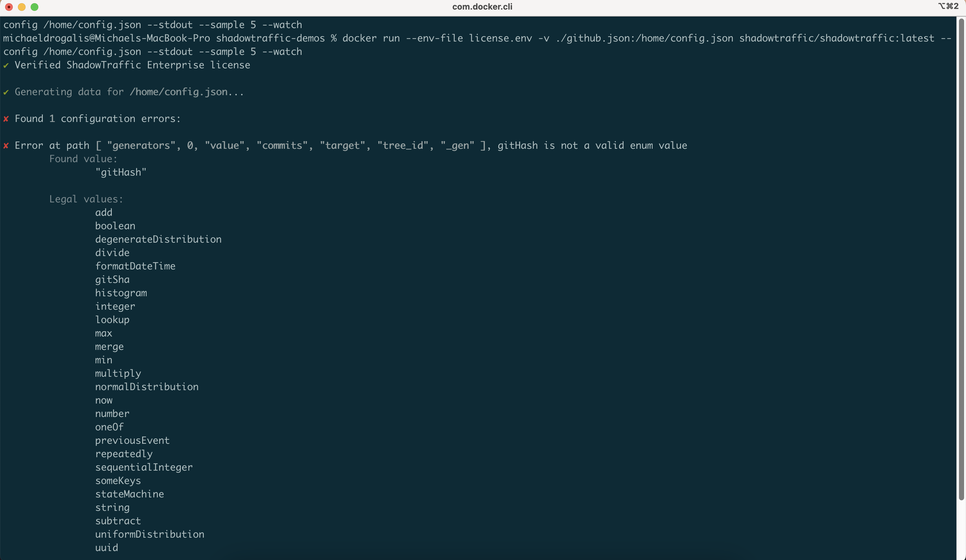Click 'Found 1 configuration errors:' line
Viewport: 966px width, 560px height.
[x=98, y=119]
